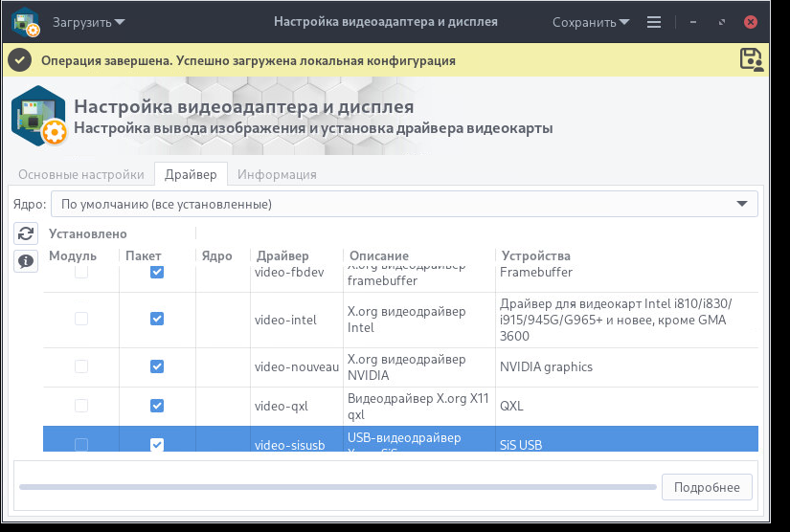The height and width of the screenshot is (532, 790).
Task: Toggle the package checkbox for video-intel
Action: [x=157, y=320]
